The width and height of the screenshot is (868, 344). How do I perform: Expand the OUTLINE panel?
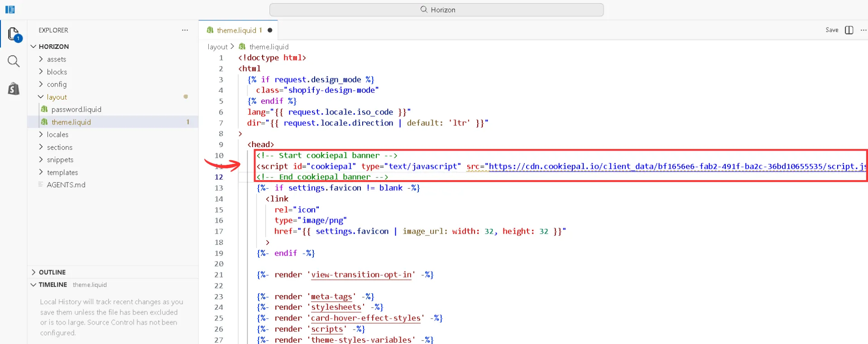pyautogui.click(x=34, y=272)
